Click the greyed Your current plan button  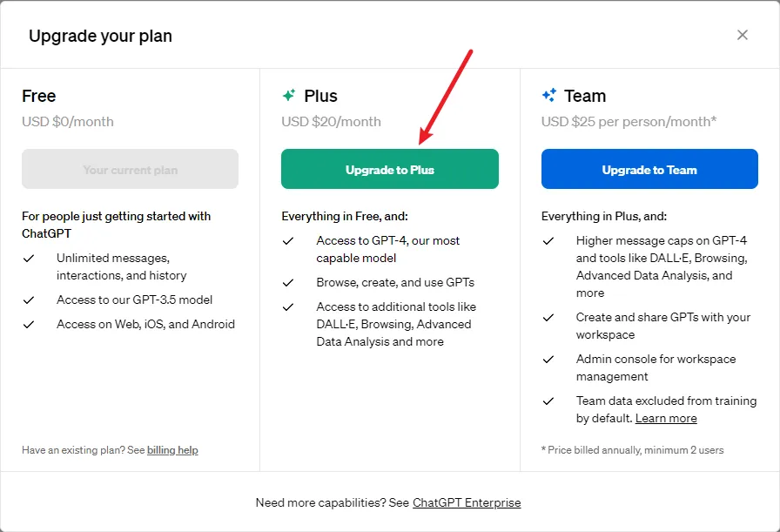coord(130,170)
